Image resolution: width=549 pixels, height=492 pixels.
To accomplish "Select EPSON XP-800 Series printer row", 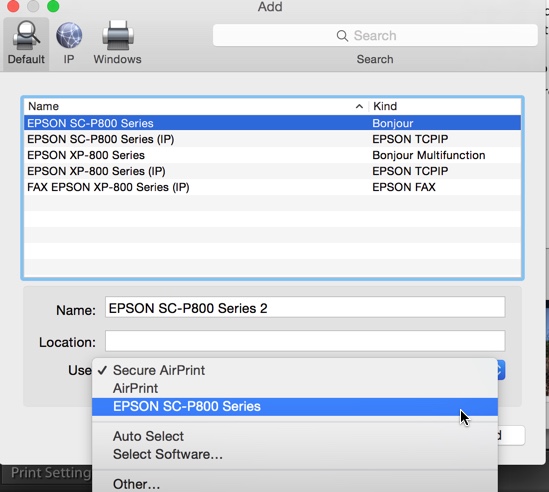I will (x=272, y=155).
